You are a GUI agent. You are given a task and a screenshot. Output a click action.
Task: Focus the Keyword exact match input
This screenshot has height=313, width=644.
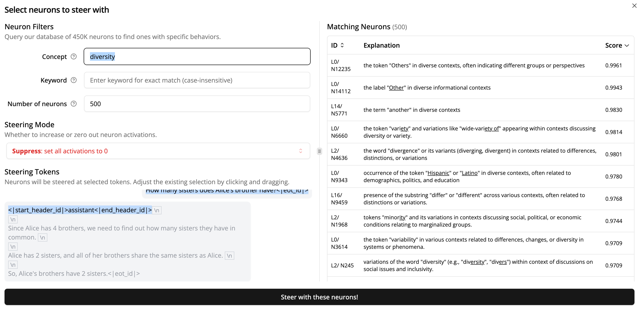pyautogui.click(x=197, y=80)
